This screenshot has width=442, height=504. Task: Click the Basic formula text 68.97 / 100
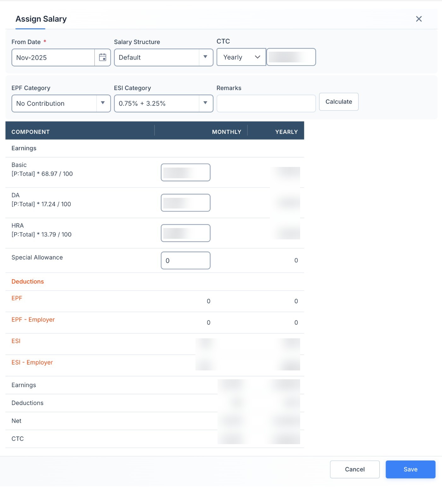(x=42, y=174)
